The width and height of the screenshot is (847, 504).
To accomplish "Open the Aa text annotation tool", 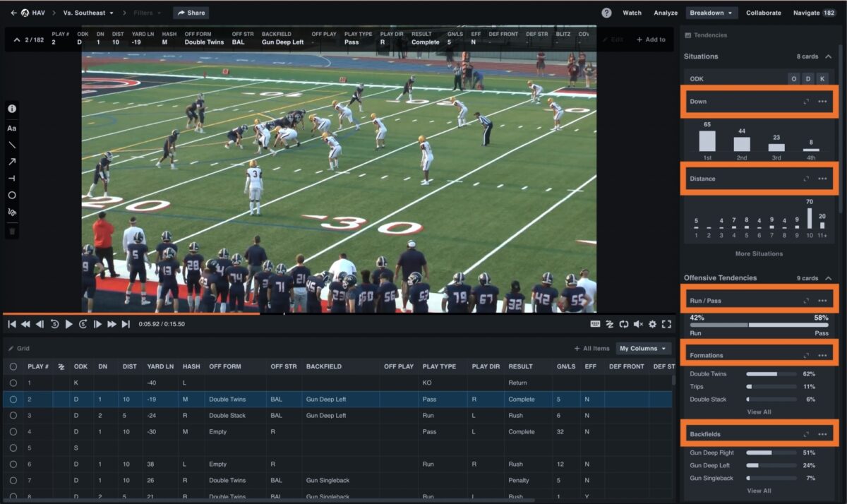I will click(12, 128).
